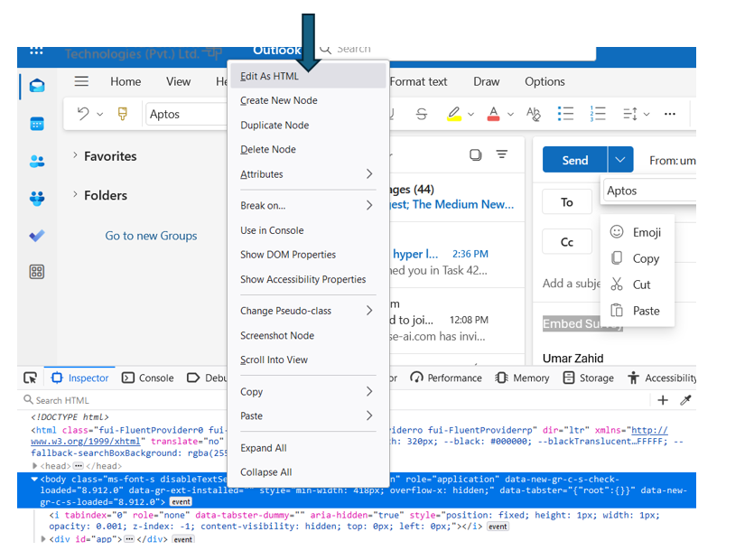Click the Add a subject field

[572, 284]
